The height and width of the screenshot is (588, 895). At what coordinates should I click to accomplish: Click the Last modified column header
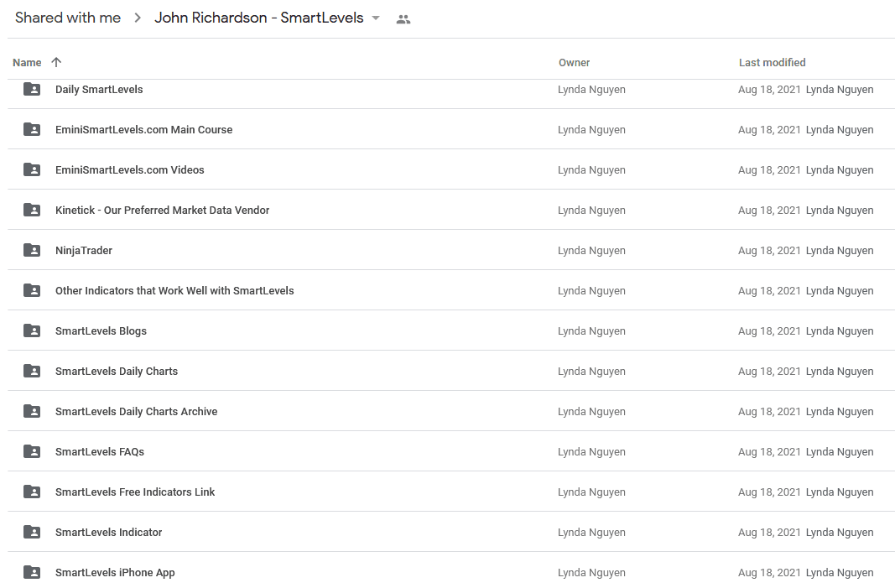773,63
